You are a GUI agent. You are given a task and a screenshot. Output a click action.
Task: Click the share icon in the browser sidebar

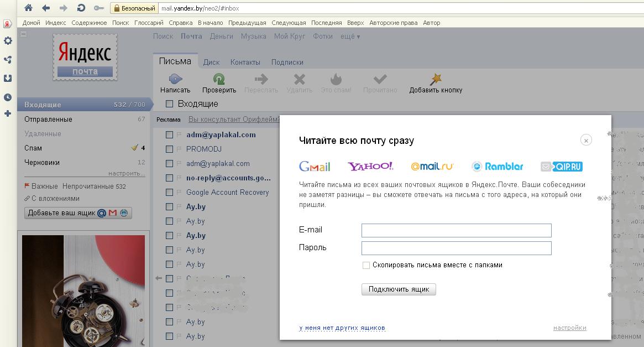7,60
